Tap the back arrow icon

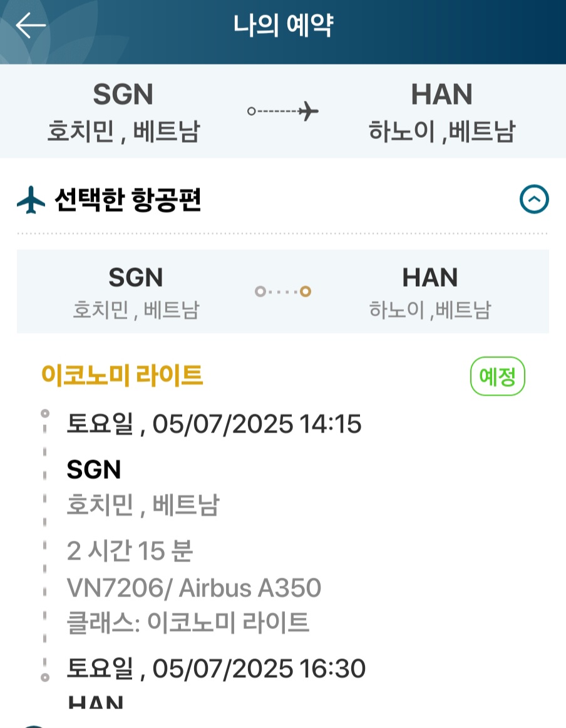click(31, 26)
